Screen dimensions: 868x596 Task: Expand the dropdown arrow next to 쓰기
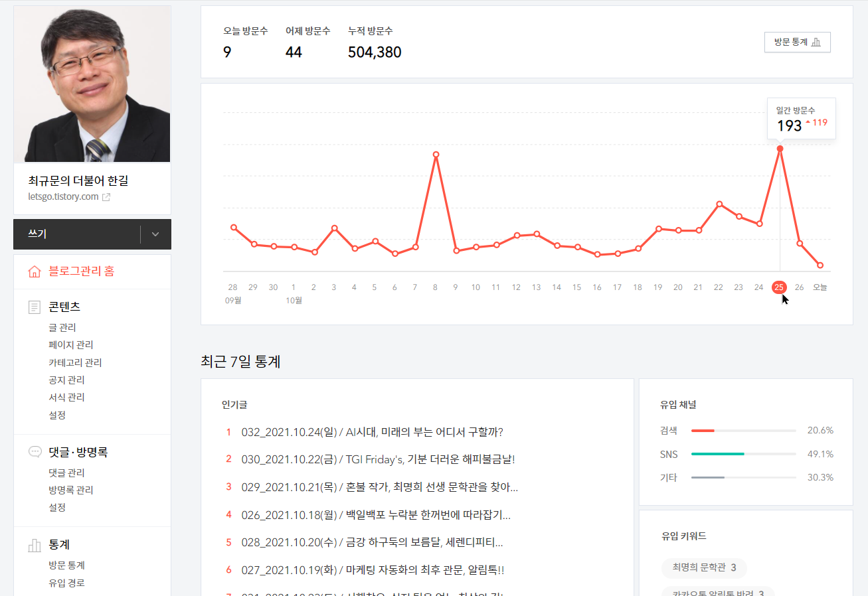pyautogui.click(x=155, y=234)
